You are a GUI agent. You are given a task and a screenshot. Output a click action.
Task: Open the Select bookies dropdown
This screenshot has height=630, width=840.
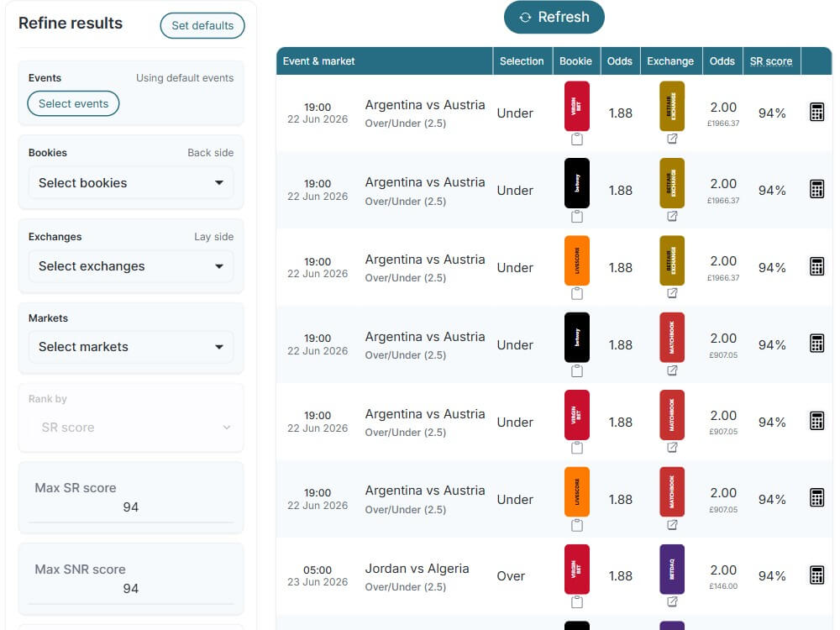coord(131,182)
